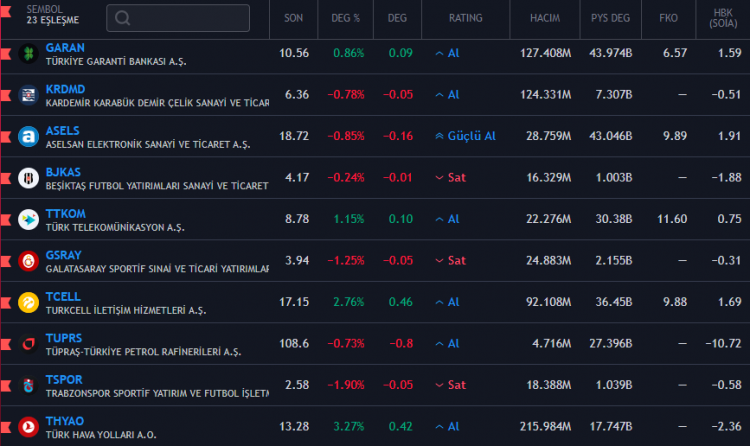750x446 pixels.
Task: Toggle the red flag on TSPOR row
Action: 6,385
